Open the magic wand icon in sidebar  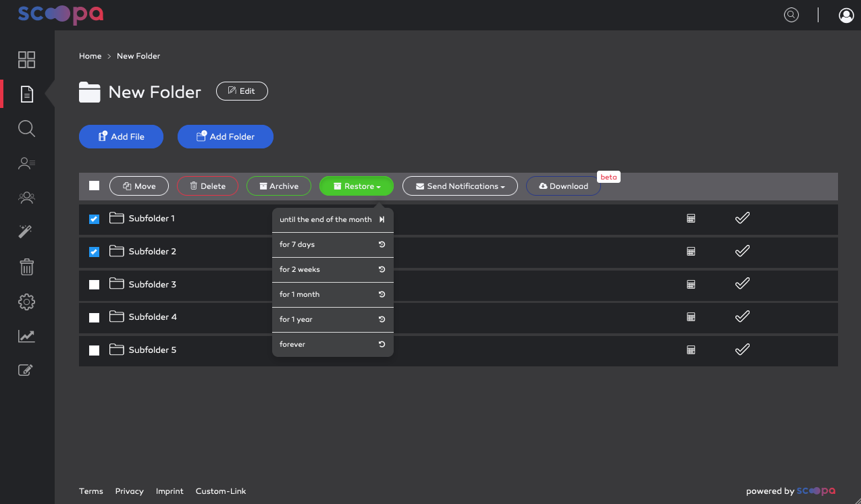26,232
